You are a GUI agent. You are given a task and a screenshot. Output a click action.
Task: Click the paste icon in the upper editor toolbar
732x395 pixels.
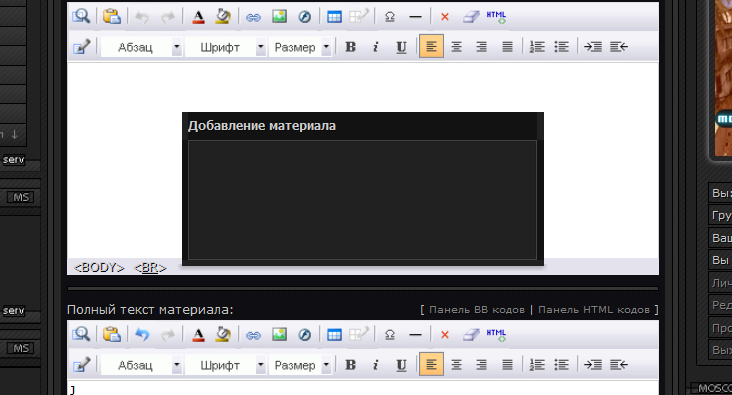112,17
